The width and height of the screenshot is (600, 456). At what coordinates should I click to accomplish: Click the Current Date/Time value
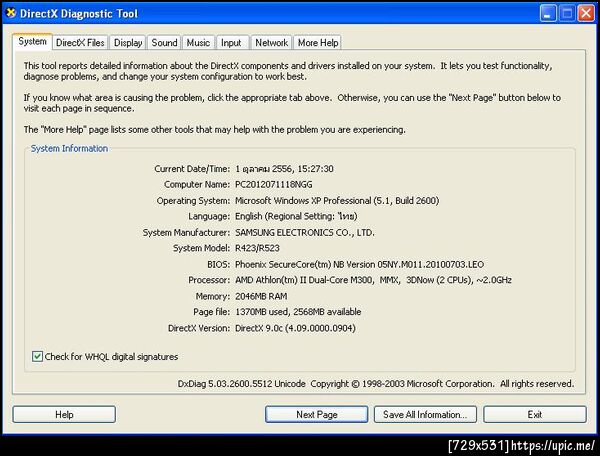[x=284, y=169]
